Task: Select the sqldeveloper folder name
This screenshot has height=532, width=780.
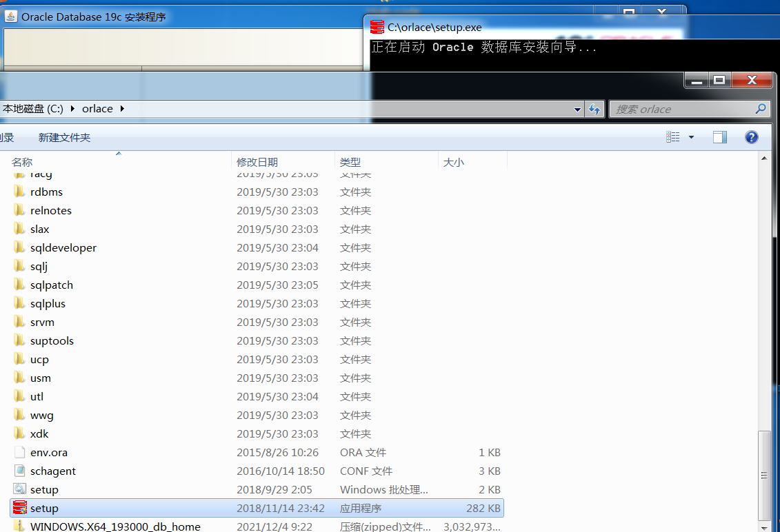Action: 63,247
